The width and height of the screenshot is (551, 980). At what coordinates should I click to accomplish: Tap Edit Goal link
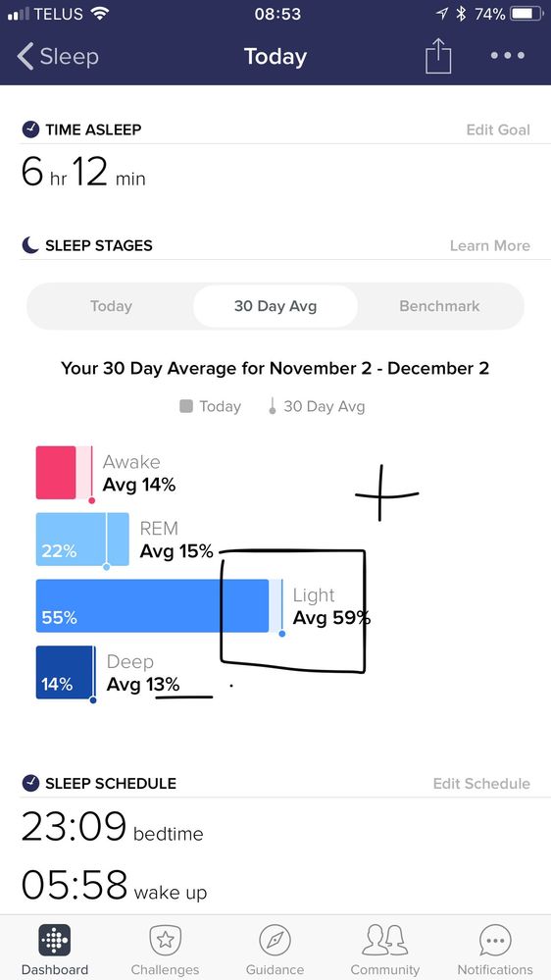coord(498,130)
